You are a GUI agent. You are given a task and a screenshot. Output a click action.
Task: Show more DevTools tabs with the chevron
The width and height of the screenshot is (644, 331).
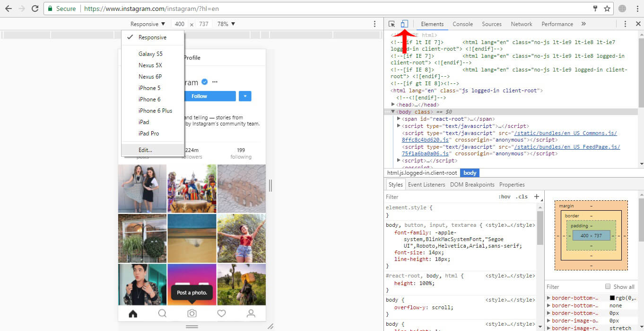click(x=583, y=24)
